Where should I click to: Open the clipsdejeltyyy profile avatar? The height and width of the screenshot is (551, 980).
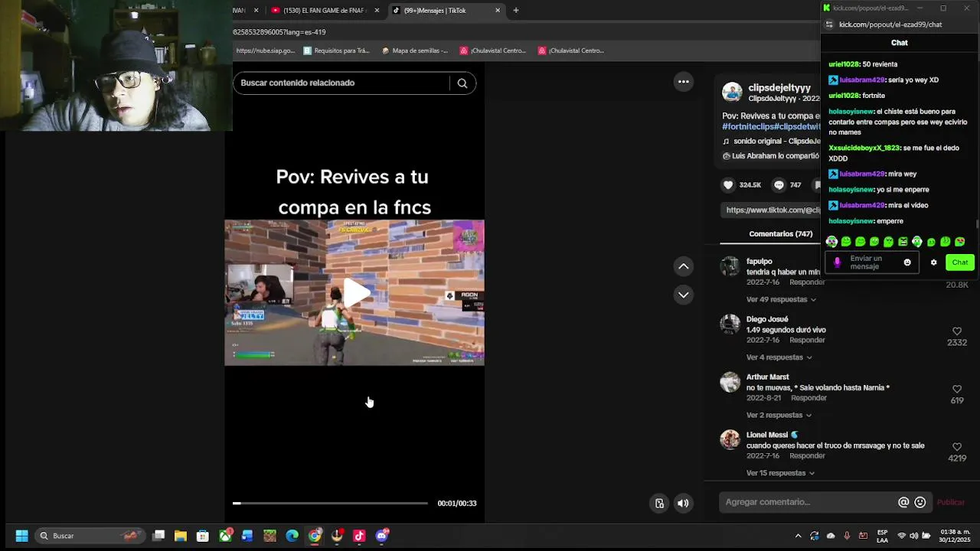732,93
